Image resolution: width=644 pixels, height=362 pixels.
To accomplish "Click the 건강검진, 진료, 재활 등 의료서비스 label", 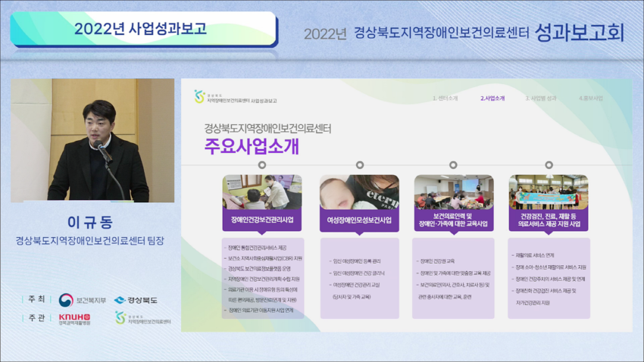I will (549, 220).
